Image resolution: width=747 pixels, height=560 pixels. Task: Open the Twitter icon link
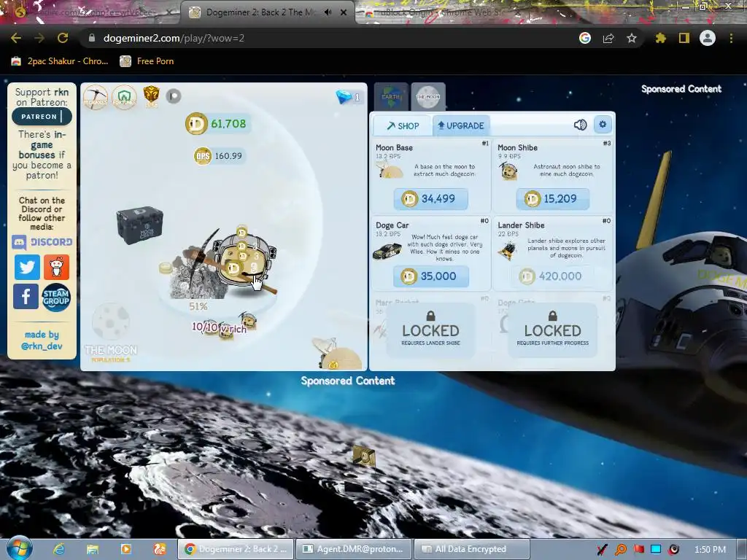pyautogui.click(x=27, y=268)
